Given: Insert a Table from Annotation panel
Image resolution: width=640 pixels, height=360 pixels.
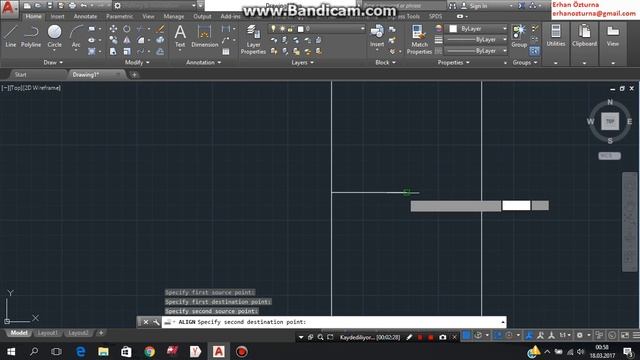Looking at the screenshot, I should coord(226,51).
